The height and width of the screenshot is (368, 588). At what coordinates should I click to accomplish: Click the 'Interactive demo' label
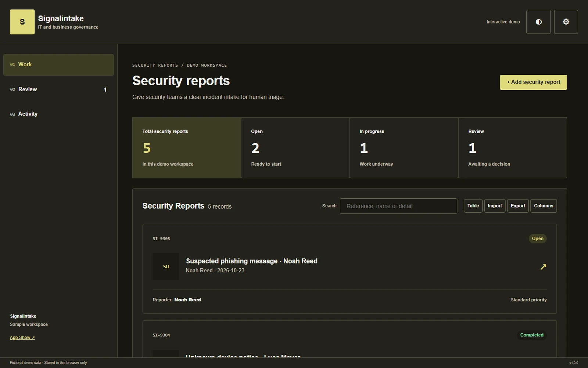tap(503, 22)
